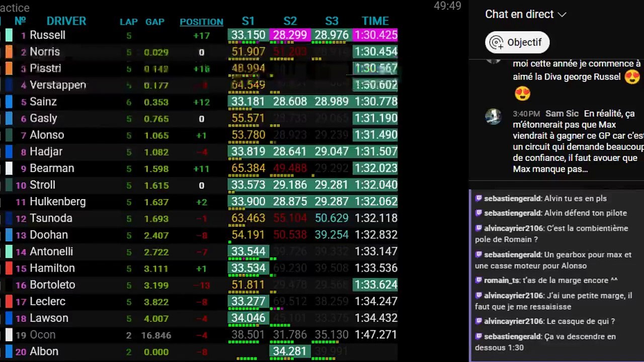
Task: Click the POSITION column header
Action: point(201,22)
